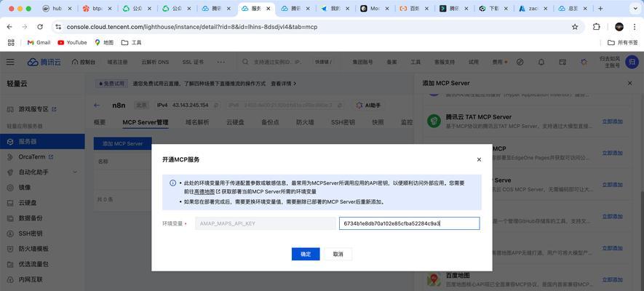
Task: Click 立即添加 for 腾讯云 TAT MCP Server
Action: pyautogui.click(x=613, y=121)
